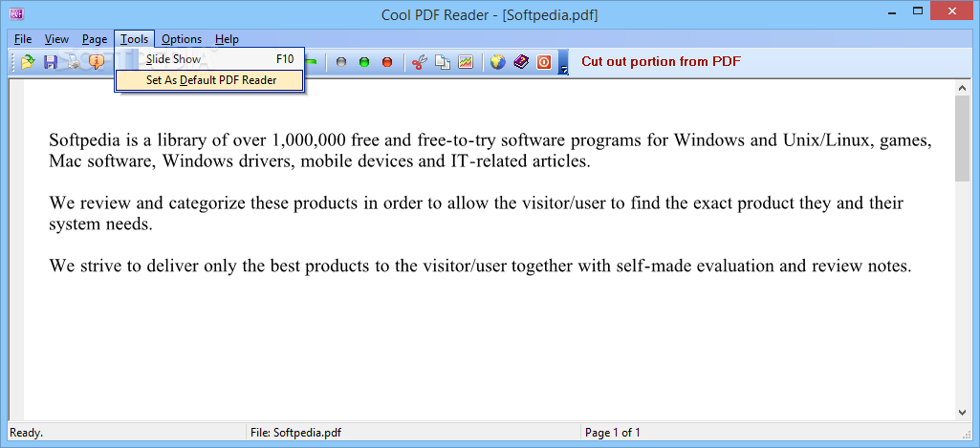Open the Help menu

[x=227, y=39]
